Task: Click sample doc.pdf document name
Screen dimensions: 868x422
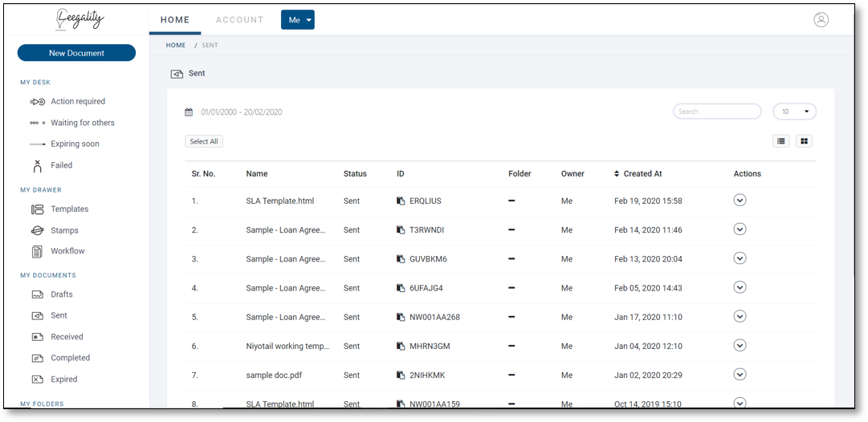Action: (x=274, y=375)
